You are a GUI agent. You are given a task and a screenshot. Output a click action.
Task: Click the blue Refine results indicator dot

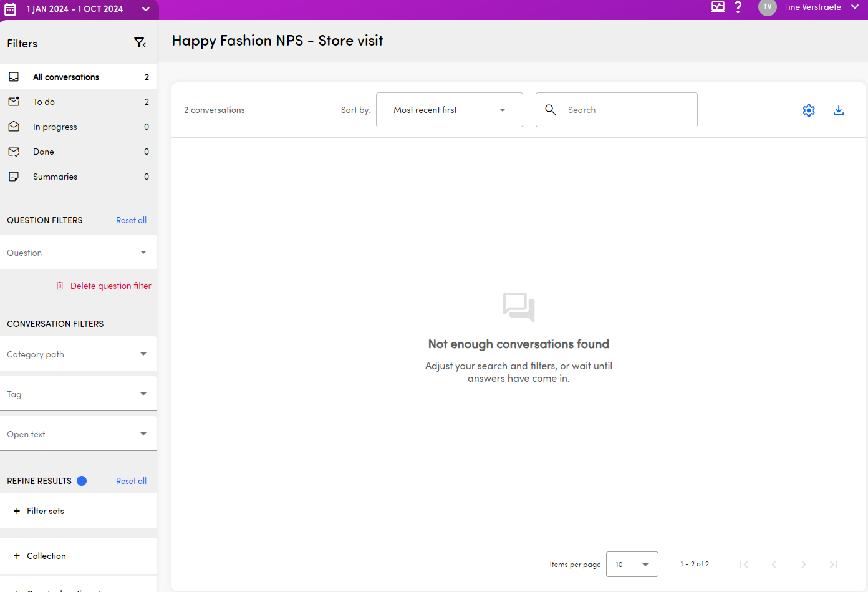82,481
